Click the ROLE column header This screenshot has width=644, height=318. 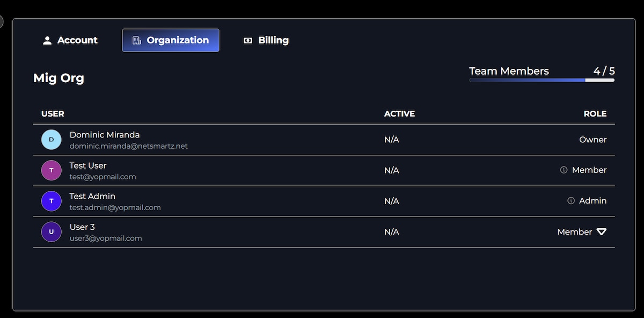click(595, 114)
